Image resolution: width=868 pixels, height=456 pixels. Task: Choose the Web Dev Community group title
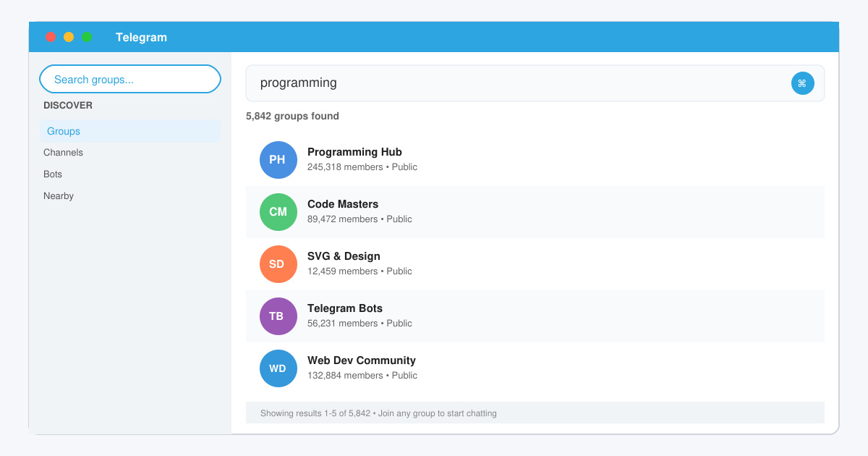click(x=362, y=360)
